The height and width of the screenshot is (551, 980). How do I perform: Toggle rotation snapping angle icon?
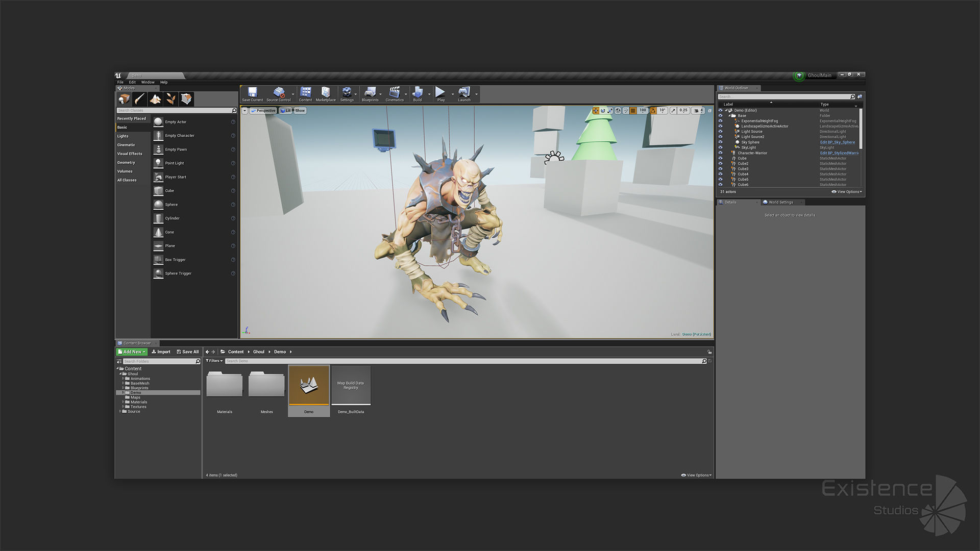click(653, 110)
